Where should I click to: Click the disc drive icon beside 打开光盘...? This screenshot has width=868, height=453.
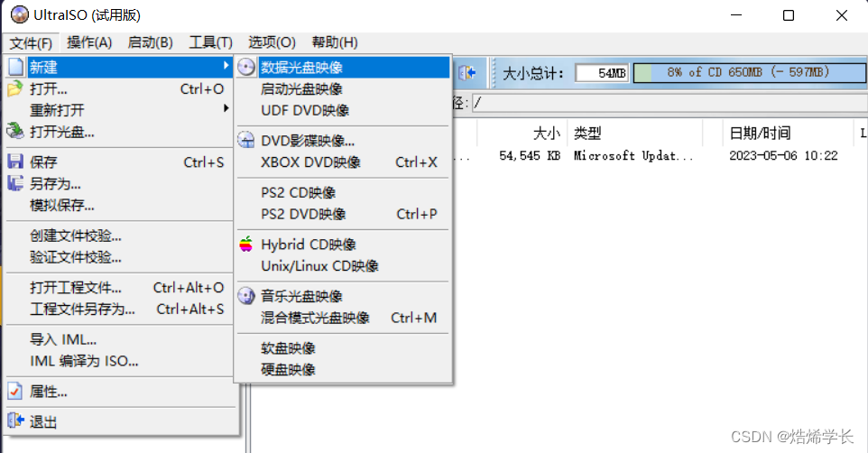click(15, 131)
